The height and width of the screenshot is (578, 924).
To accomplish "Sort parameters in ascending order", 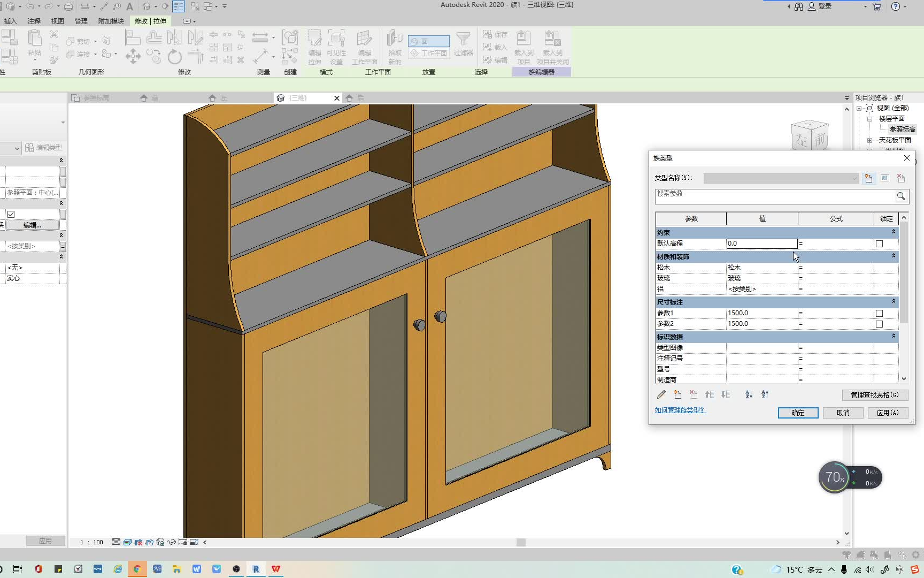I will click(x=749, y=394).
